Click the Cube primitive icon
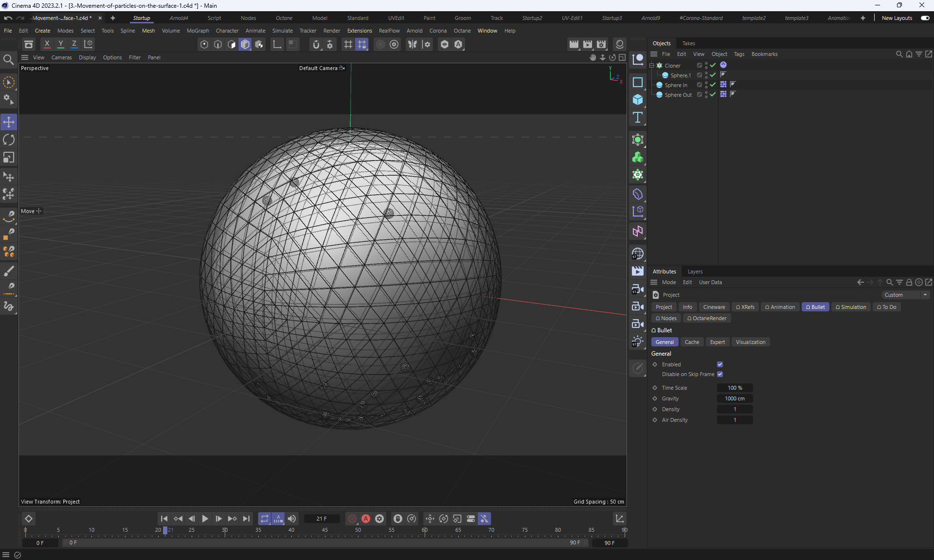Viewport: 934px width, 560px height. 637,100
